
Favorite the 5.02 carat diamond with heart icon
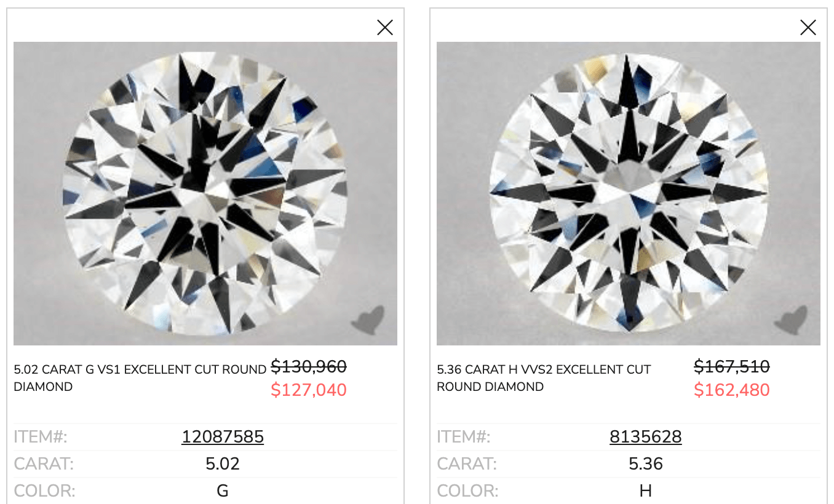click(368, 320)
